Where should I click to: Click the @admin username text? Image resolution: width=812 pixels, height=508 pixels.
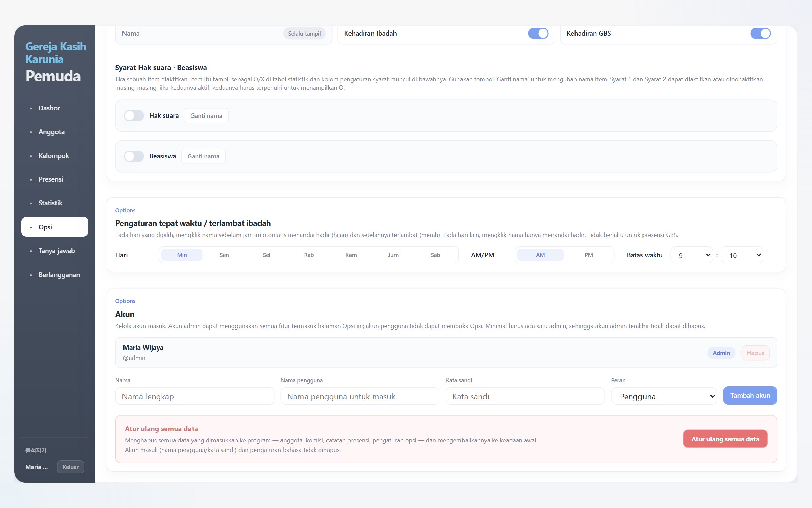point(134,358)
